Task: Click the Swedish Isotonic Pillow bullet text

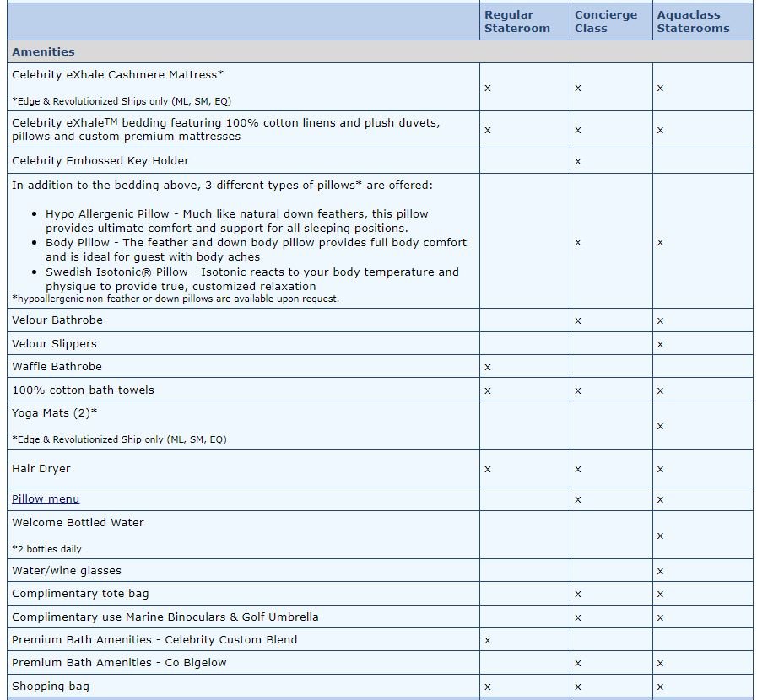Action: coord(252,279)
